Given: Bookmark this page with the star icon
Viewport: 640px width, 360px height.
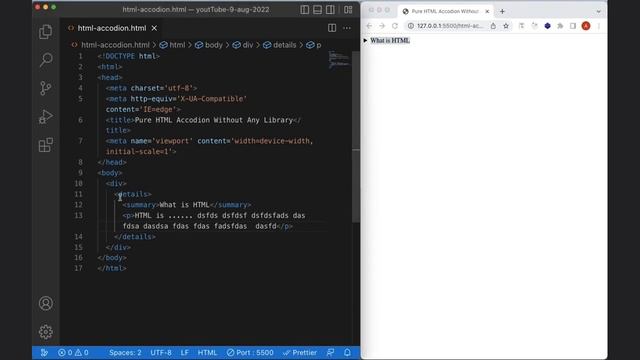Looking at the screenshot, I should tap(506, 26).
